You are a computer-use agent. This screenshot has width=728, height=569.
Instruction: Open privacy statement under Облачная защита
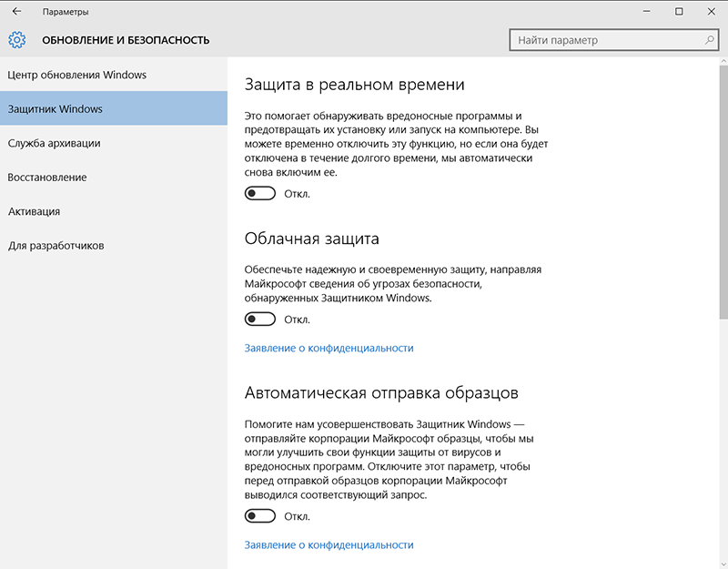pos(329,348)
